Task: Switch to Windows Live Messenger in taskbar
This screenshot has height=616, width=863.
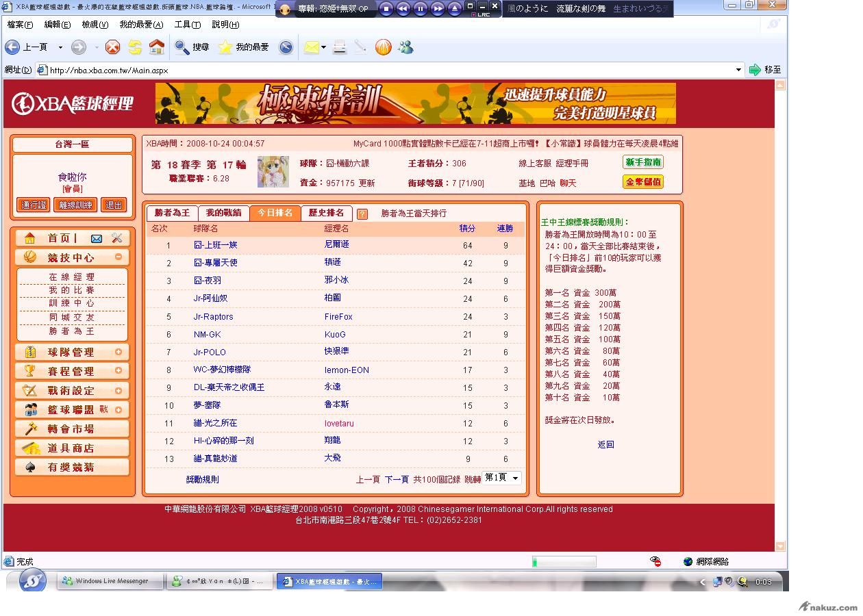Action: tap(110, 581)
